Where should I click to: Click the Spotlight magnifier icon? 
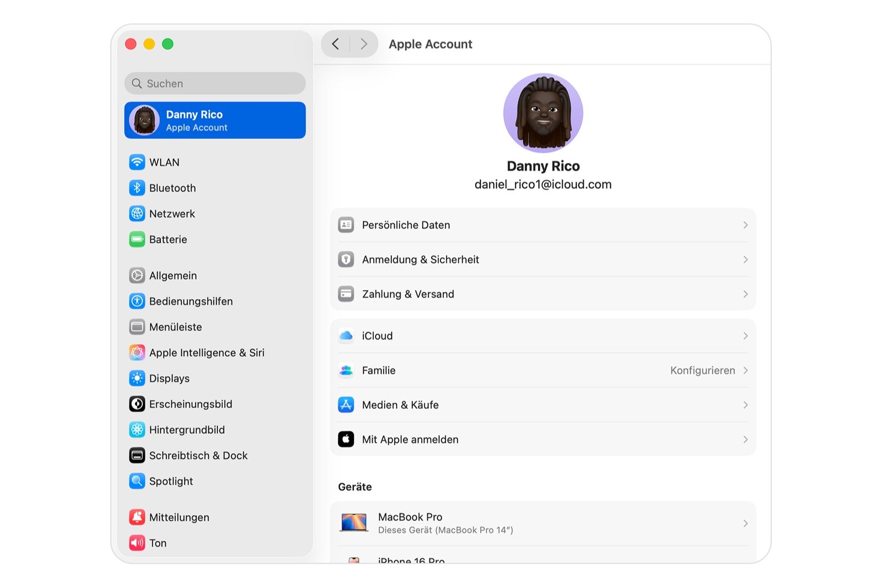(137, 481)
